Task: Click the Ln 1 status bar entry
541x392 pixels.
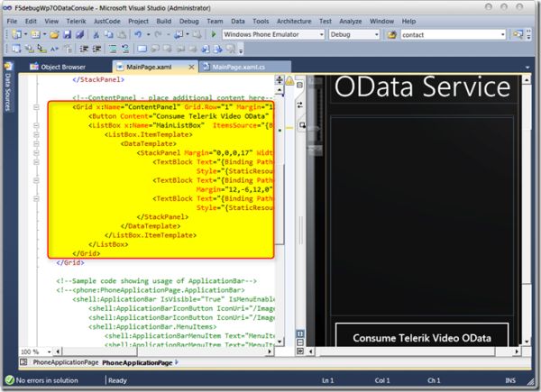Action: (327, 380)
